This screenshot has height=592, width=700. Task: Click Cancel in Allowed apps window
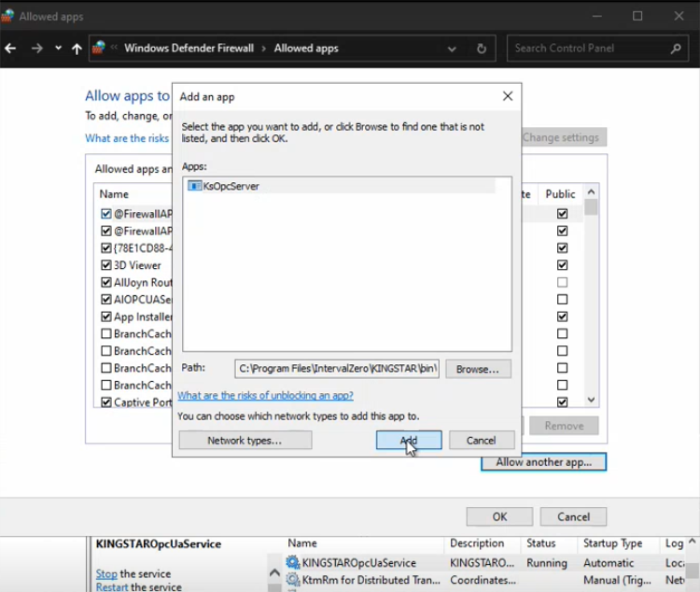click(x=573, y=517)
